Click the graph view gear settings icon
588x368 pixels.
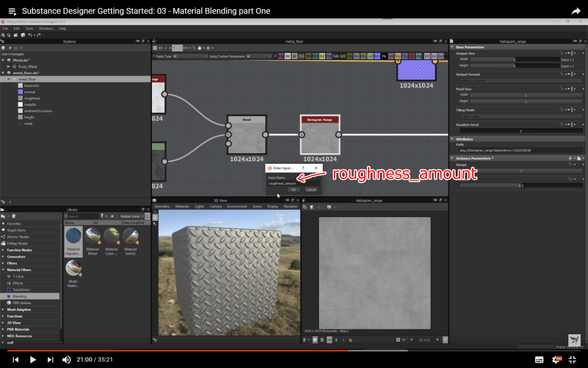pyautogui.click(x=208, y=48)
